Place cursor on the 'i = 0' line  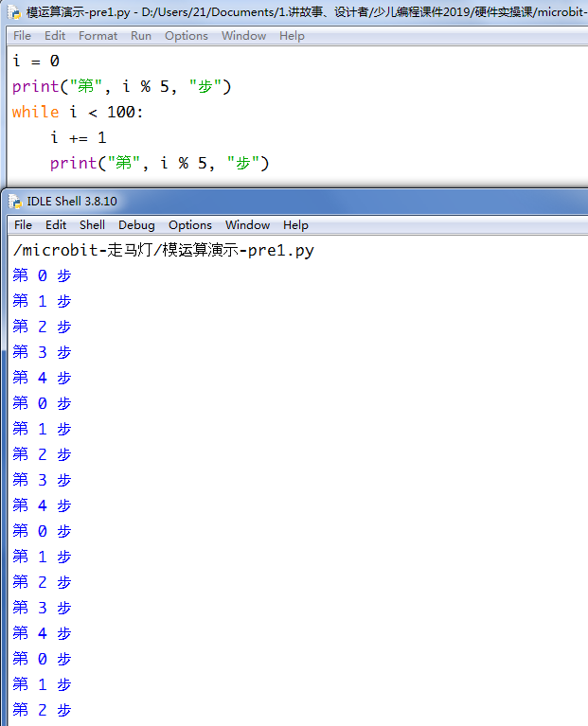tap(36, 61)
